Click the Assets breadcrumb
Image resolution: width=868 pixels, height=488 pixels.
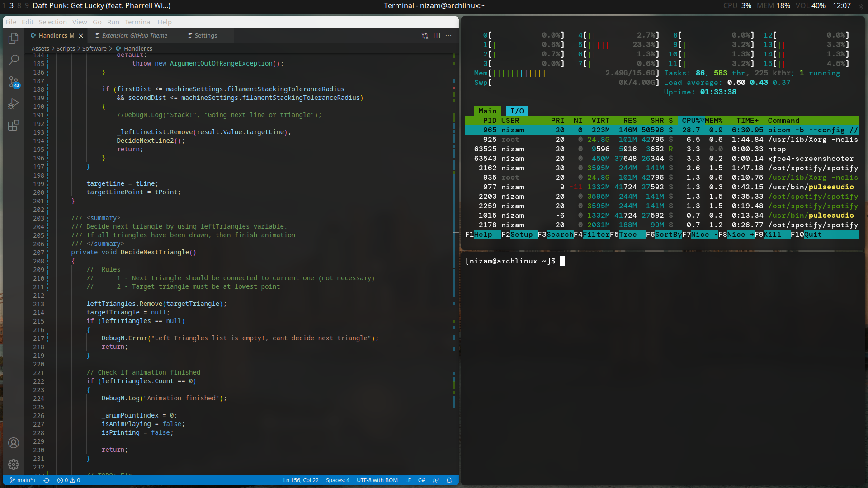pos(40,48)
